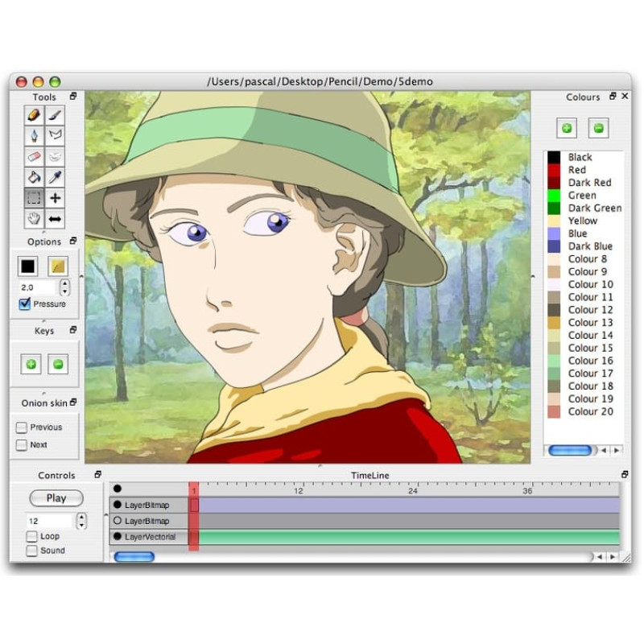Undock the Tools panel
Image resolution: width=644 pixels, height=644 pixels.
click(x=73, y=96)
